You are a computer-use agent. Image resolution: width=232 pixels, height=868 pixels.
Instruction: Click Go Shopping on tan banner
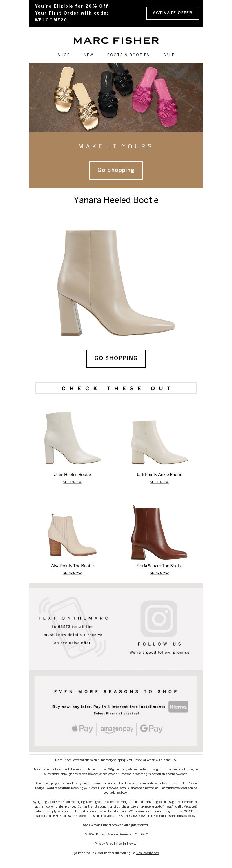pyautogui.click(x=116, y=170)
